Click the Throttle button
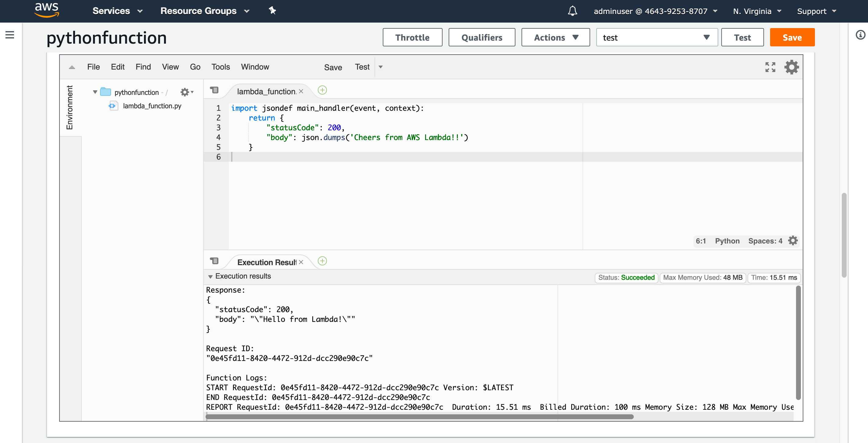This screenshot has height=443, width=868. (x=412, y=38)
